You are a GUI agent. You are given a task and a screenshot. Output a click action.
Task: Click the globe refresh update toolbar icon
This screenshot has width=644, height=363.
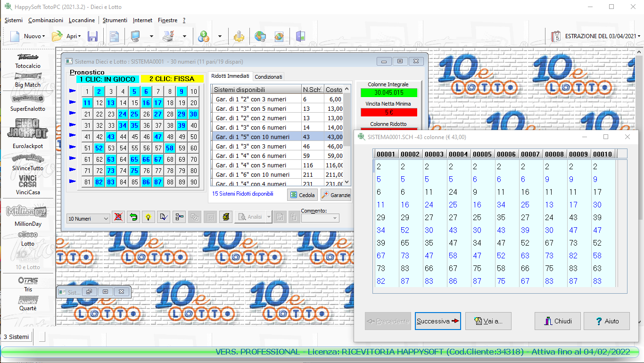click(280, 36)
